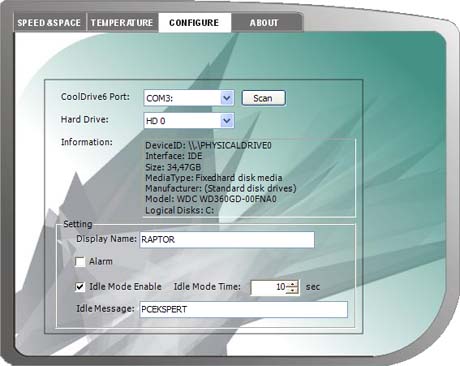The image size is (460, 366).
Task: Click the Idle Mode Time label
Action: [x=207, y=287]
